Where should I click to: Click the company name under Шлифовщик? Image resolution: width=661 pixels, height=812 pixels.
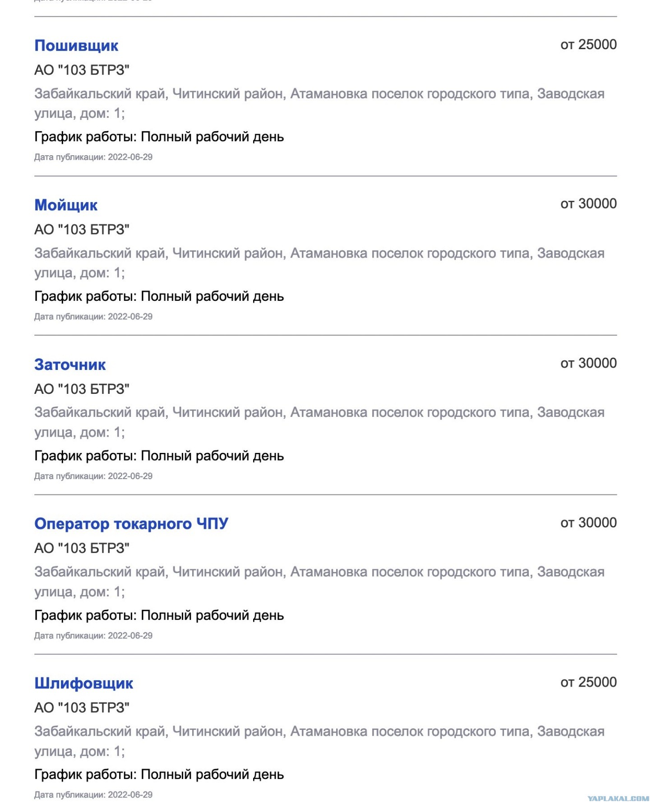[x=82, y=707]
